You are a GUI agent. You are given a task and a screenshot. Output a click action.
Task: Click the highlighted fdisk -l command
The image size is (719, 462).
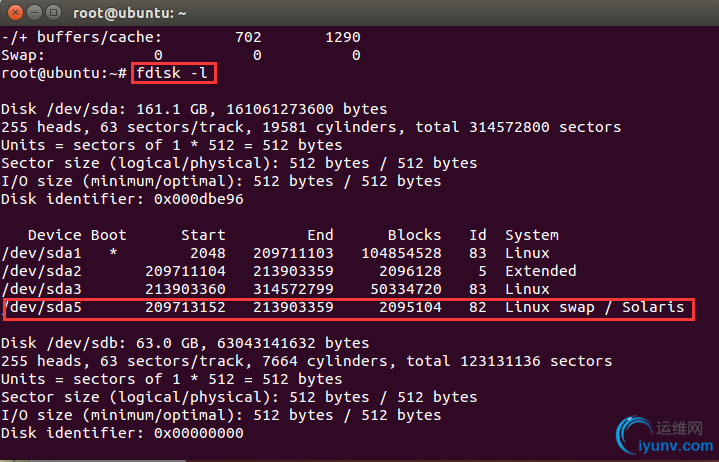173,73
